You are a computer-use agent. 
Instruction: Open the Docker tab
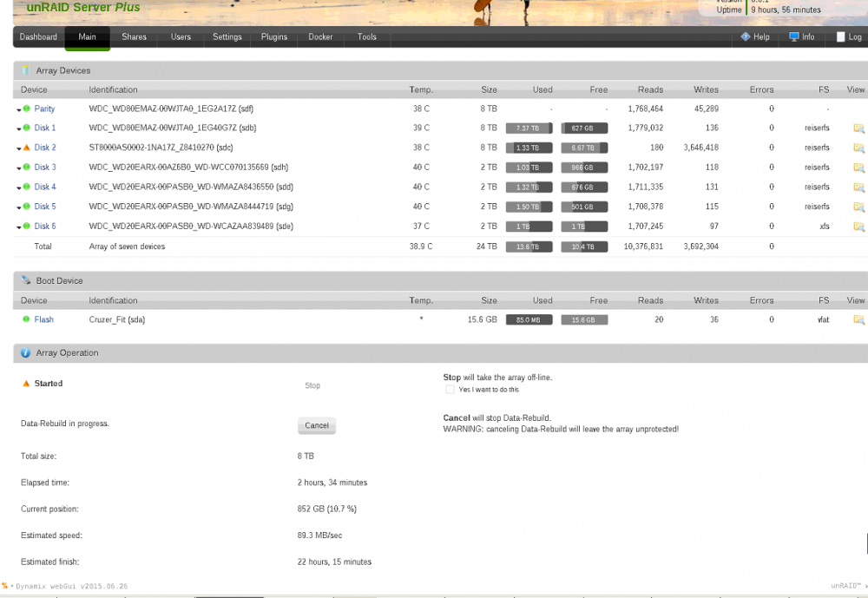[x=320, y=37]
